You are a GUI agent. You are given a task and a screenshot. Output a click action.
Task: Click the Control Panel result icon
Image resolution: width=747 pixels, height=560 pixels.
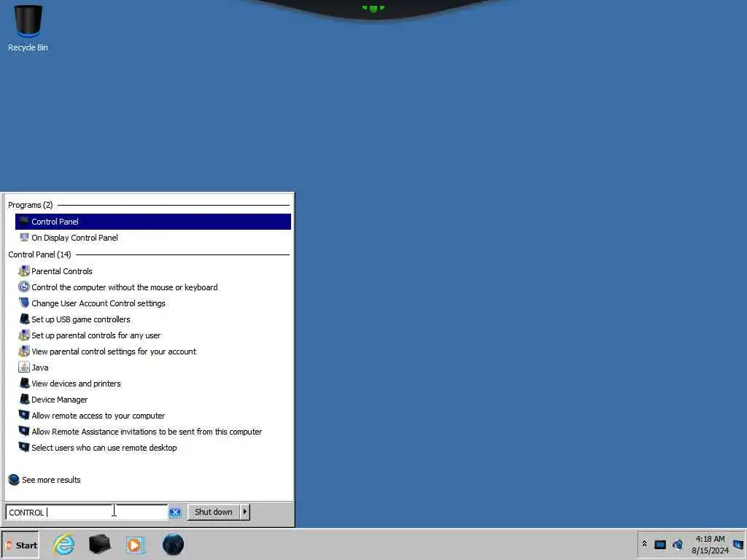(x=24, y=220)
